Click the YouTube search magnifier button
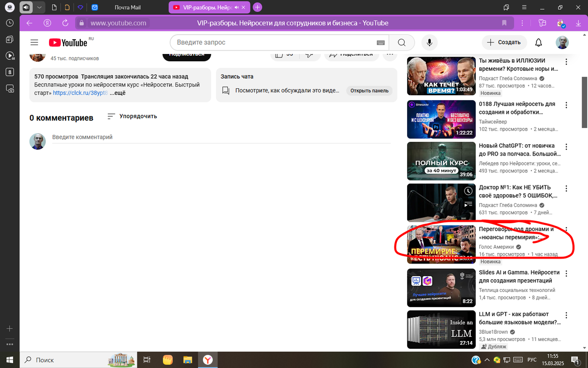 (402, 43)
